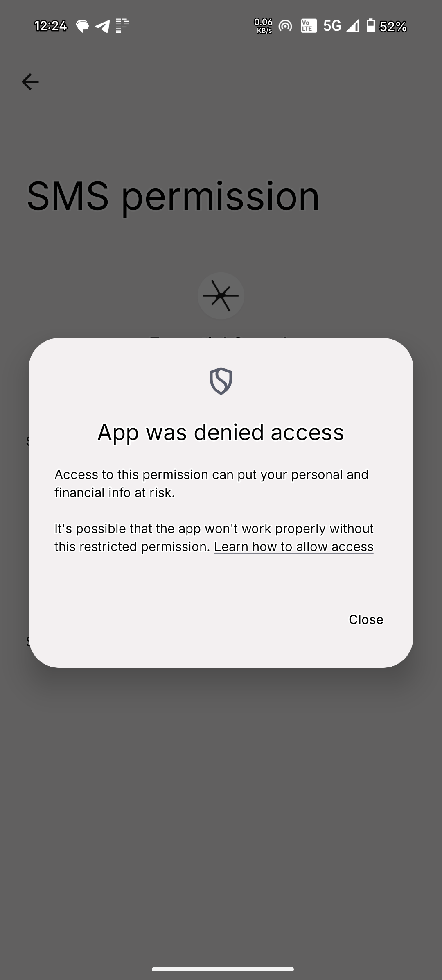This screenshot has width=442, height=980.
Task: Tap the cellular signal strength icon
Action: (x=352, y=26)
